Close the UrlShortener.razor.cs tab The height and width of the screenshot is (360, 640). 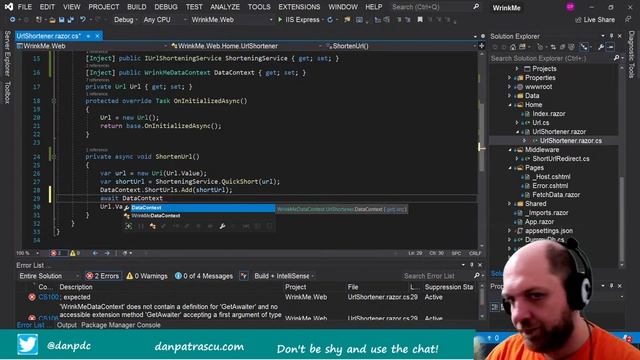pyautogui.click(x=97, y=36)
